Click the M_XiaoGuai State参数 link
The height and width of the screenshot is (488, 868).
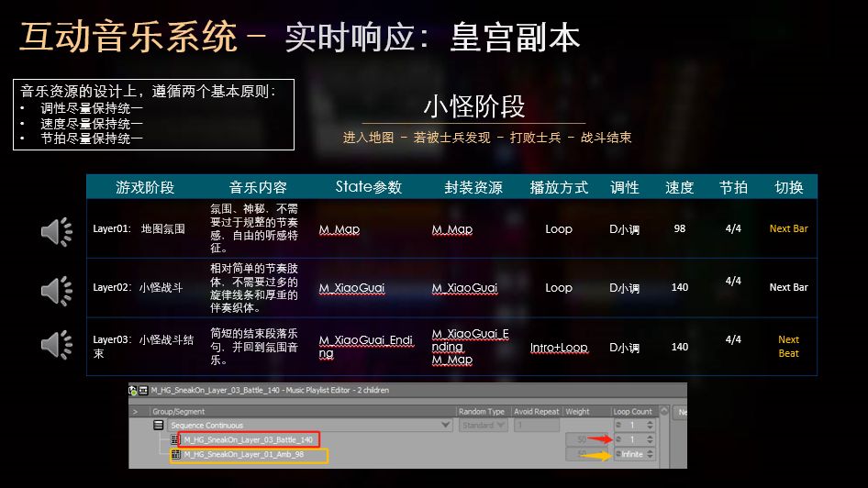351,288
